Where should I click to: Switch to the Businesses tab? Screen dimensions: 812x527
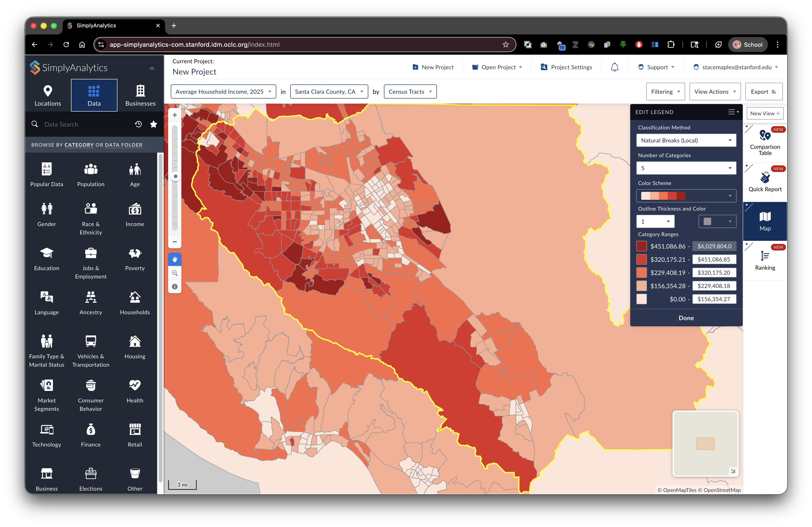point(140,95)
